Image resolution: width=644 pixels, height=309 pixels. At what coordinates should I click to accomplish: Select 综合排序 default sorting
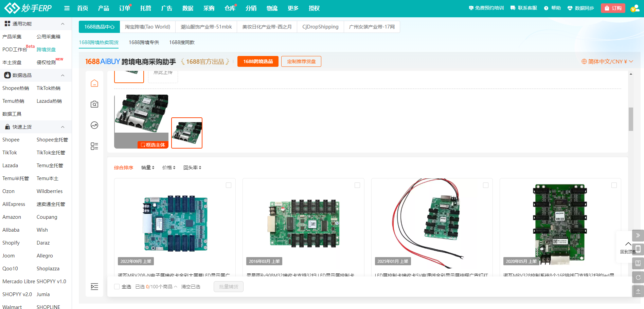point(124,168)
